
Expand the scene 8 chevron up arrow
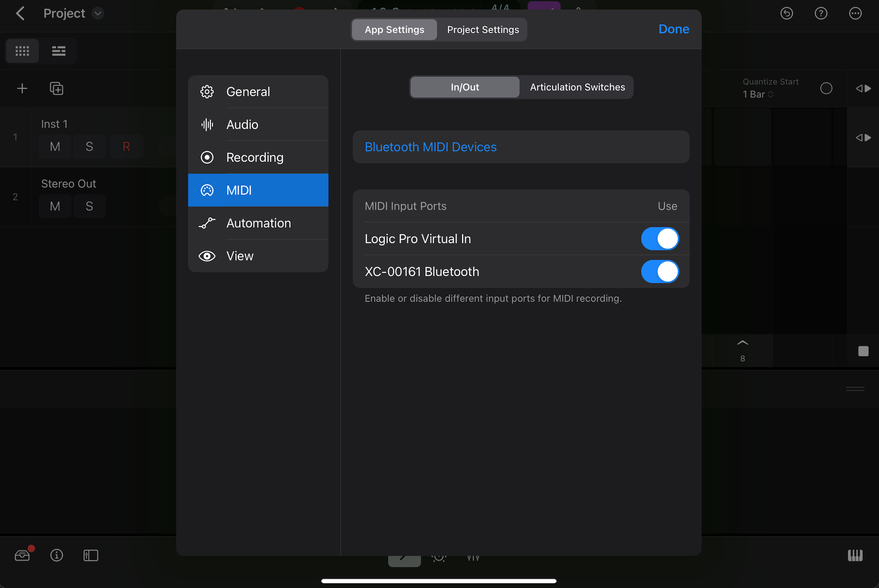(742, 343)
